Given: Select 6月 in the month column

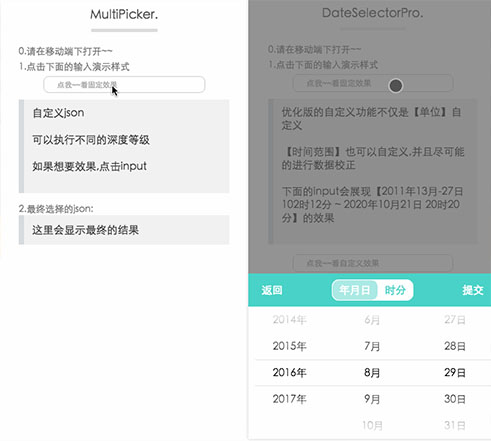Looking at the screenshot, I should pos(372,320).
